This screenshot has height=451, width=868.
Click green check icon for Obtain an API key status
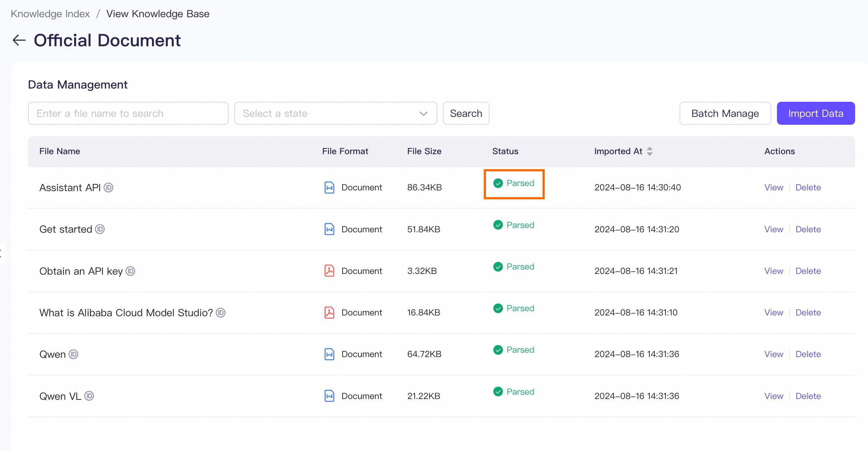tap(498, 267)
